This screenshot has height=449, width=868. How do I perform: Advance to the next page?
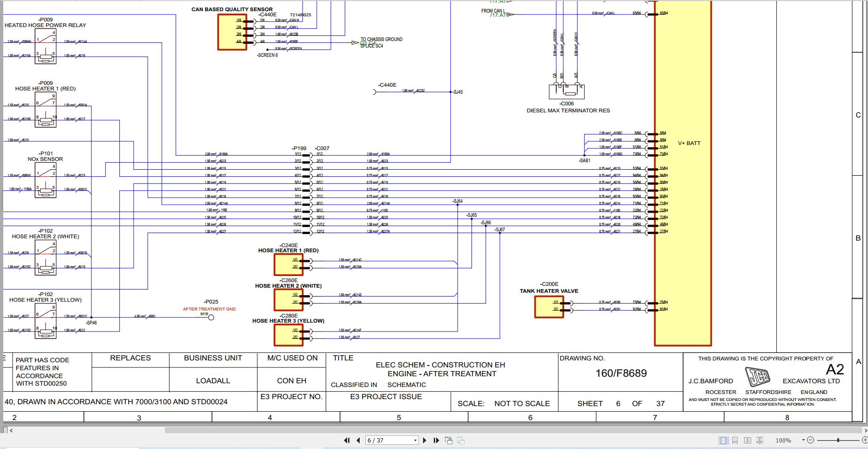click(x=424, y=440)
